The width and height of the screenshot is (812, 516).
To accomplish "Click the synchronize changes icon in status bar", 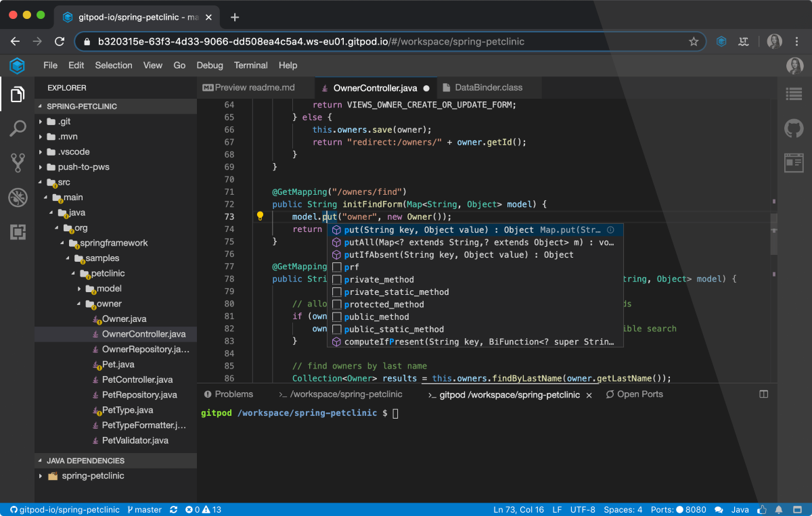I will coord(174,509).
